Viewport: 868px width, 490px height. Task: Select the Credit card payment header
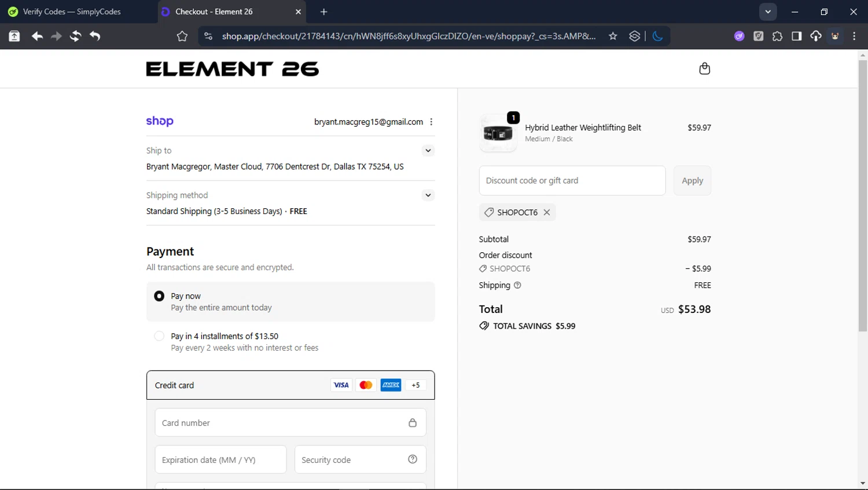tap(290, 385)
